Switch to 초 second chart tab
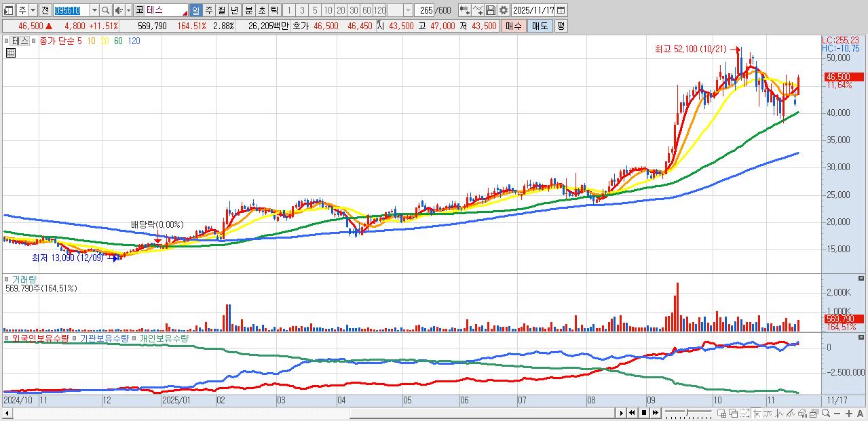The height and width of the screenshot is (421, 868). point(262,10)
